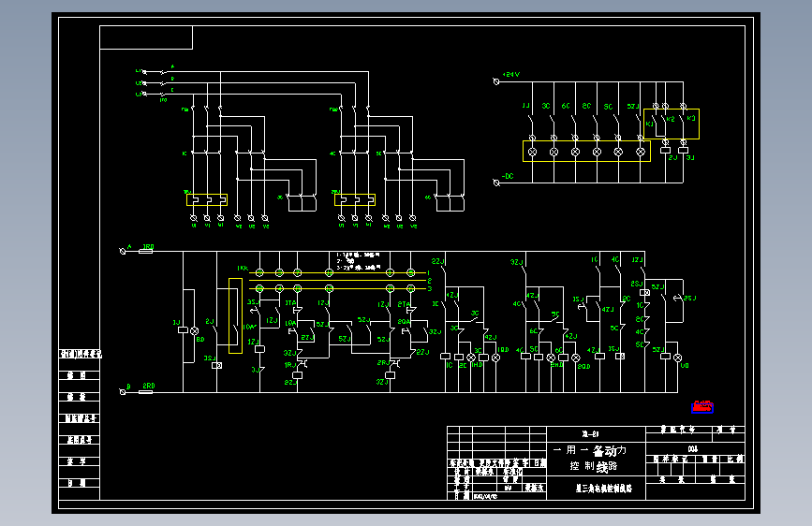This screenshot has height=526, width=812.
Task: Select the red and blue stamp mark
Action: (702, 407)
